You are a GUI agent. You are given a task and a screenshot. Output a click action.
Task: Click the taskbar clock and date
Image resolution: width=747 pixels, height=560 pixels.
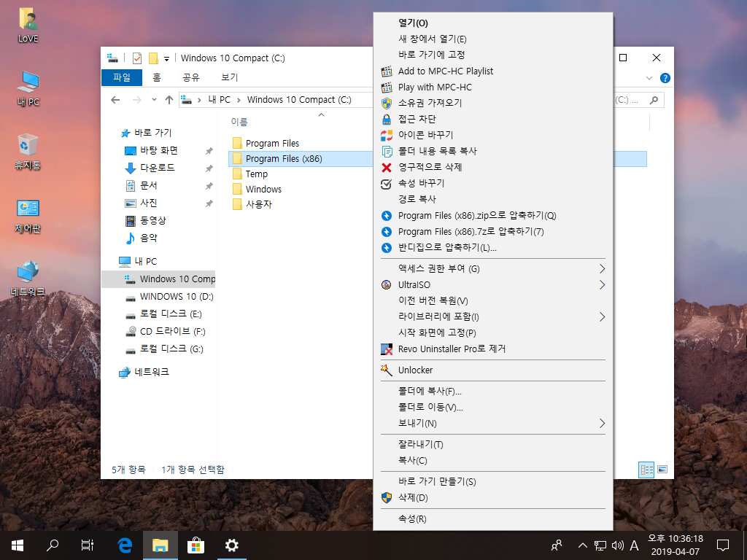click(x=675, y=545)
